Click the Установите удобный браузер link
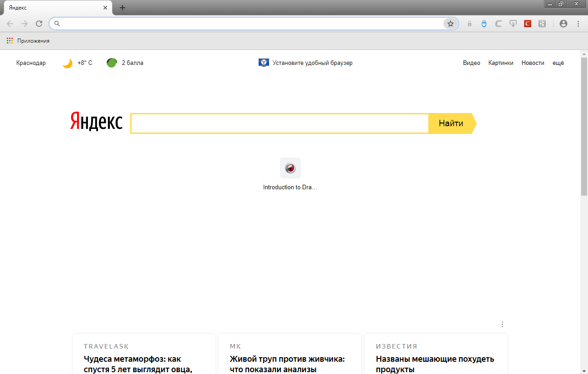 [x=312, y=63]
